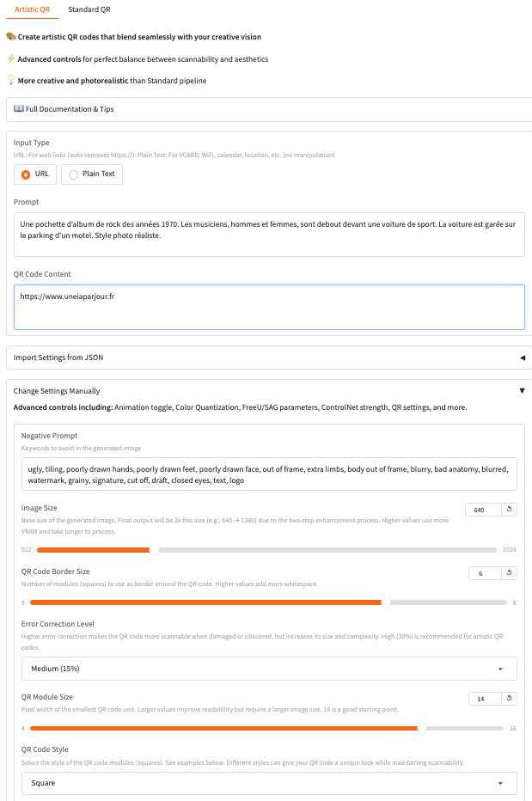Image resolution: width=532 pixels, height=801 pixels.
Task: Click the Import Settings arrow icon
Action: click(522, 358)
